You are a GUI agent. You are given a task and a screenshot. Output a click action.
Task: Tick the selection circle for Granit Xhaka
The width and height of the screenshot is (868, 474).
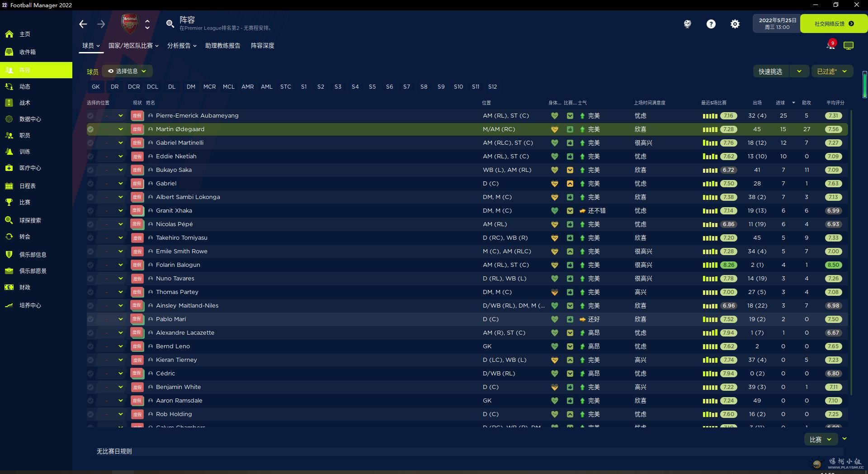tap(90, 211)
